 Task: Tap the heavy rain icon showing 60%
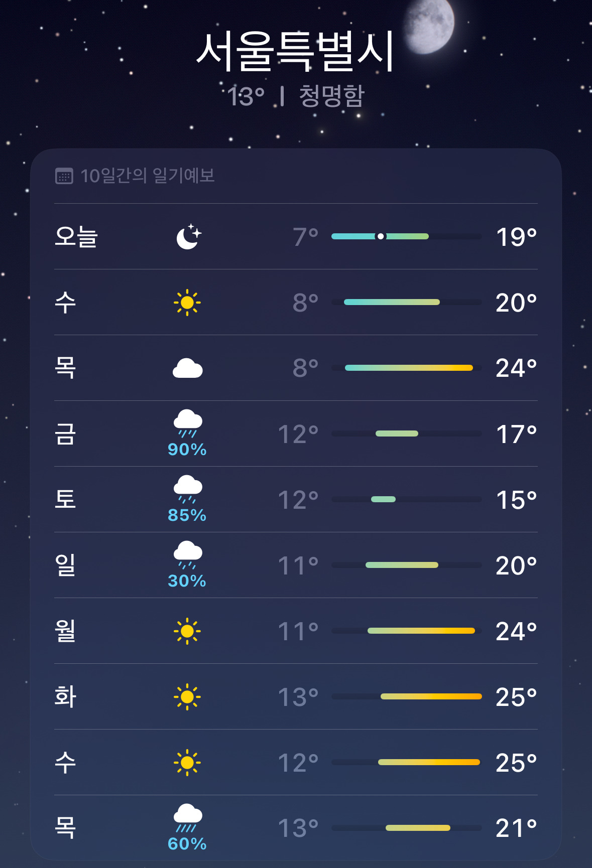click(188, 818)
